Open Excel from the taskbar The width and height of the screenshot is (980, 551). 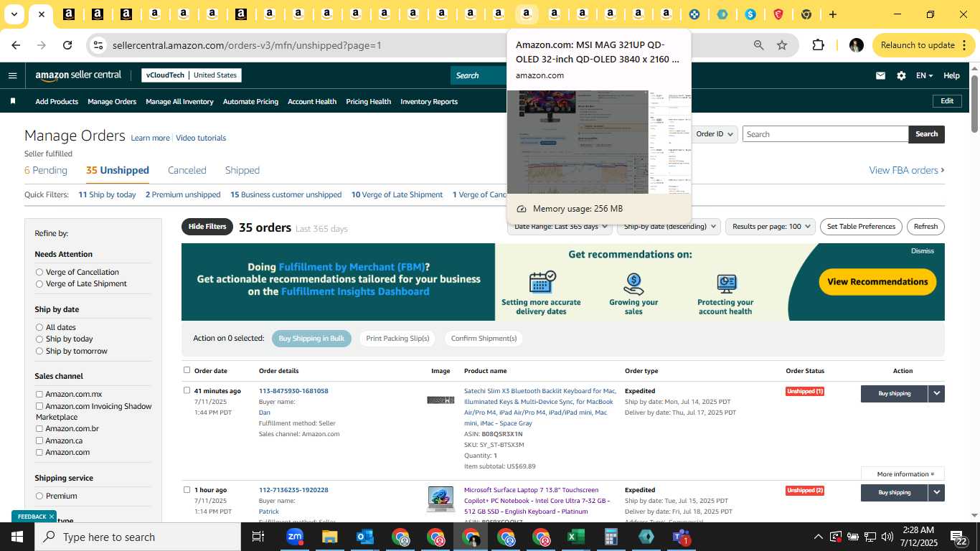click(575, 537)
